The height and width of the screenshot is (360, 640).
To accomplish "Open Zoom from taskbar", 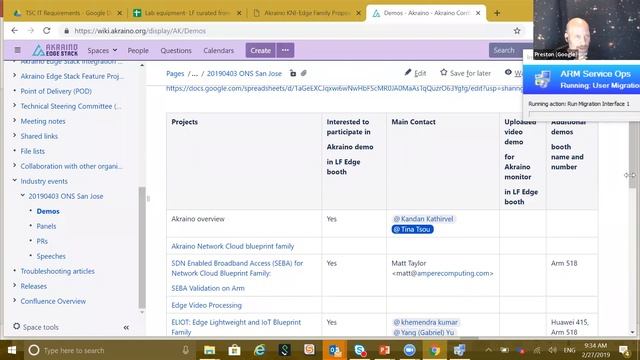I will point(409,350).
